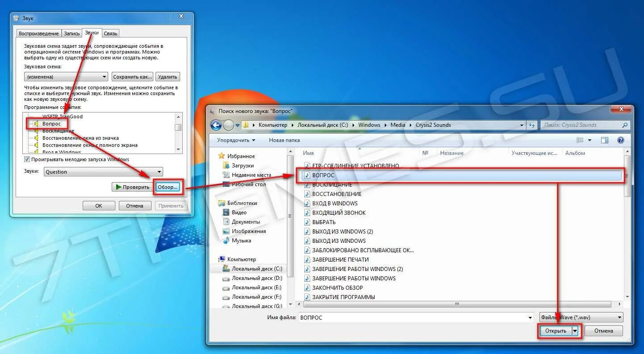Click the back navigation arrow in file dialog
644x354 pixels.
click(216, 125)
